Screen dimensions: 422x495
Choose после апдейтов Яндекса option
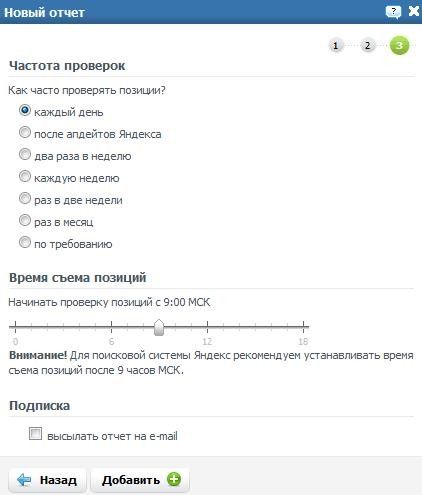(x=25, y=132)
